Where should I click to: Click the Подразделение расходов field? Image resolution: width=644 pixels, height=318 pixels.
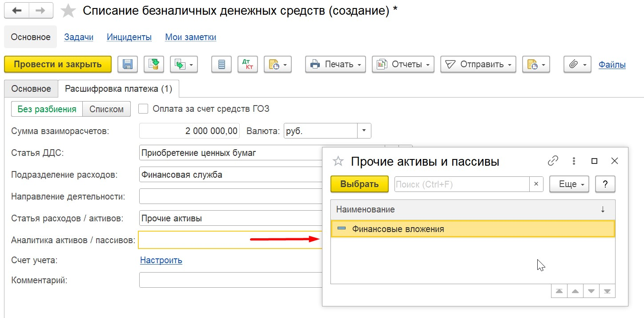tap(230, 175)
